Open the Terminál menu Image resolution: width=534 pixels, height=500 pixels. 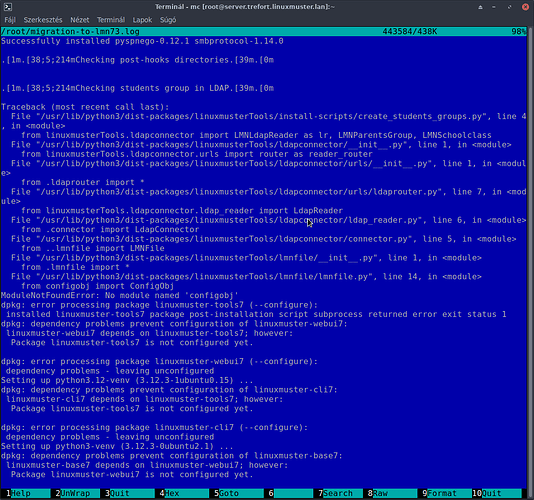click(111, 20)
